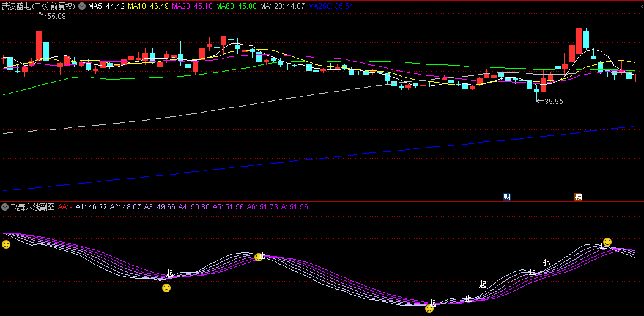644x316 pixels.
Task: Click the 止 label beside the middle happy face
Action: pyautogui.click(x=263, y=255)
